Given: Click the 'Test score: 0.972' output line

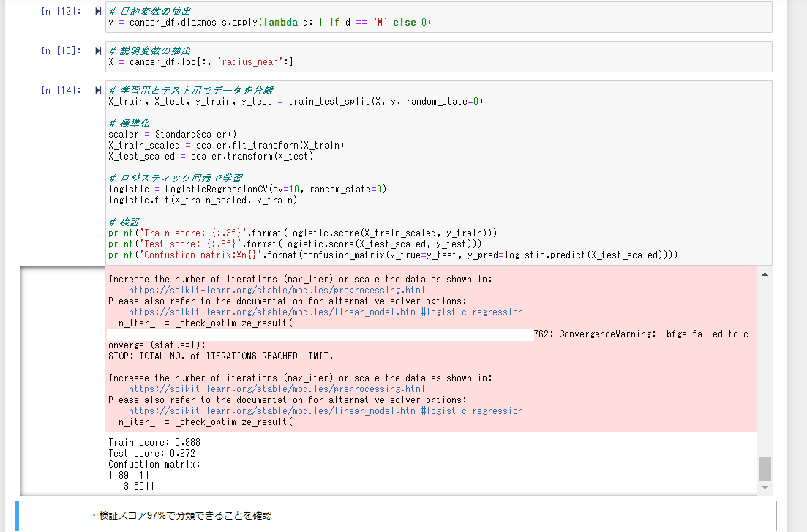Looking at the screenshot, I should (x=152, y=454).
